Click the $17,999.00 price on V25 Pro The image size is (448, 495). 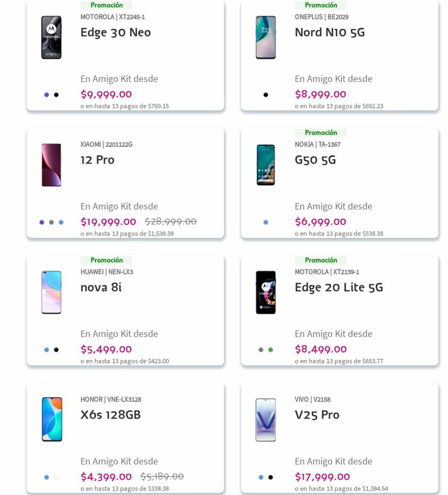click(x=322, y=477)
